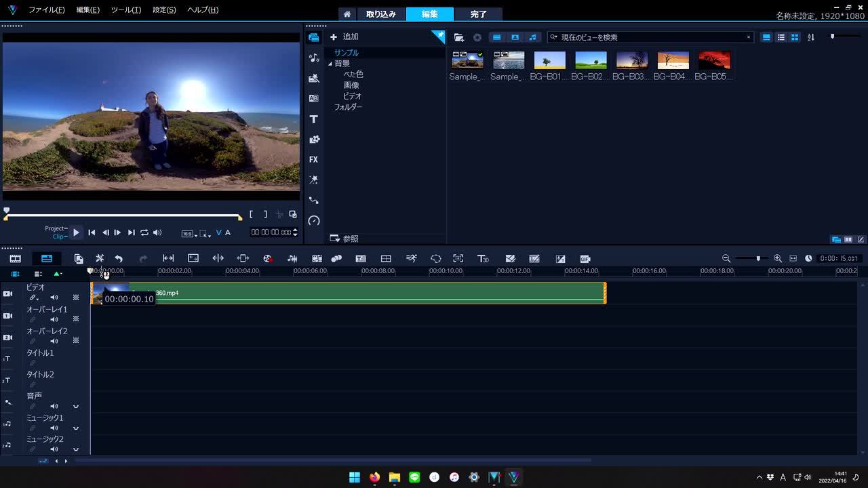Click the preview scrubber bar

point(123,216)
